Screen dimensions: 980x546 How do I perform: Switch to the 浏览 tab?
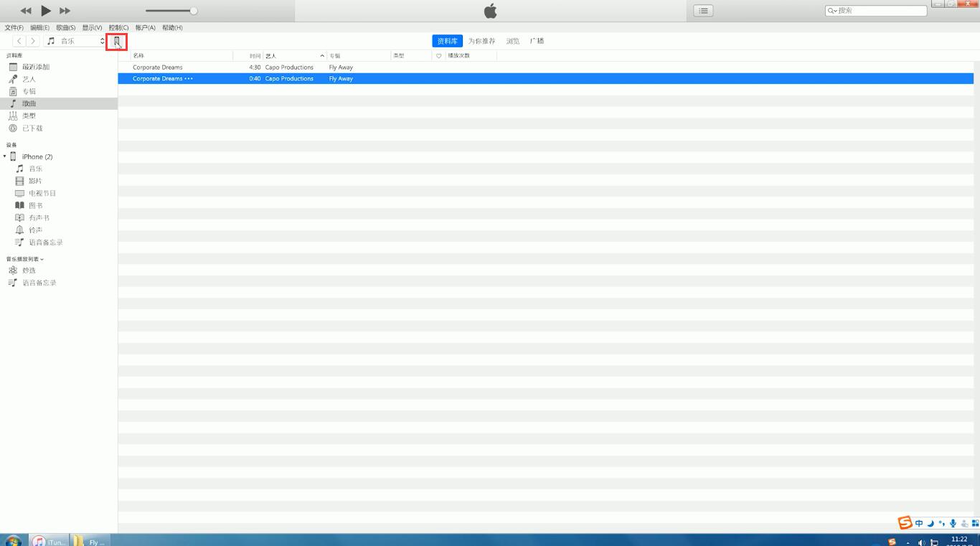[513, 41]
